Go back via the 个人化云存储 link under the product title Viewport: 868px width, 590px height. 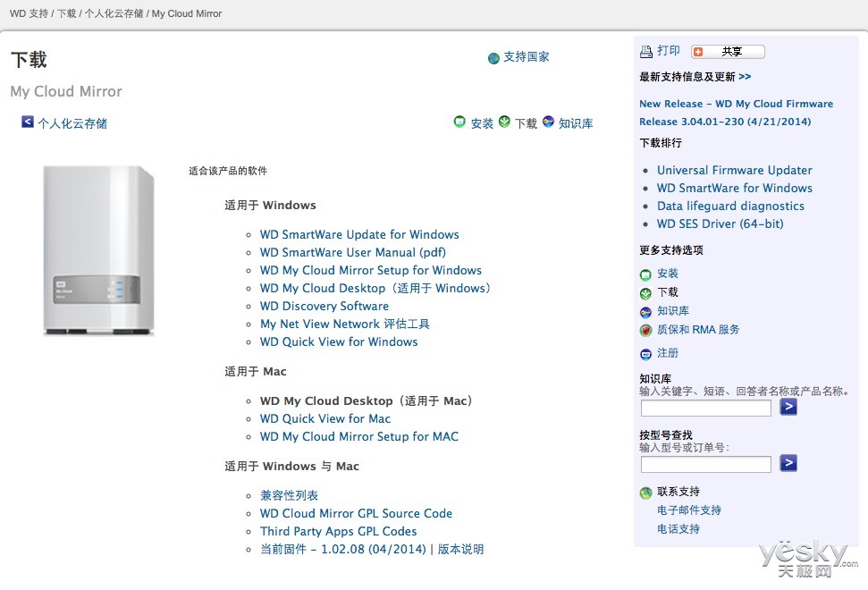tap(72, 123)
